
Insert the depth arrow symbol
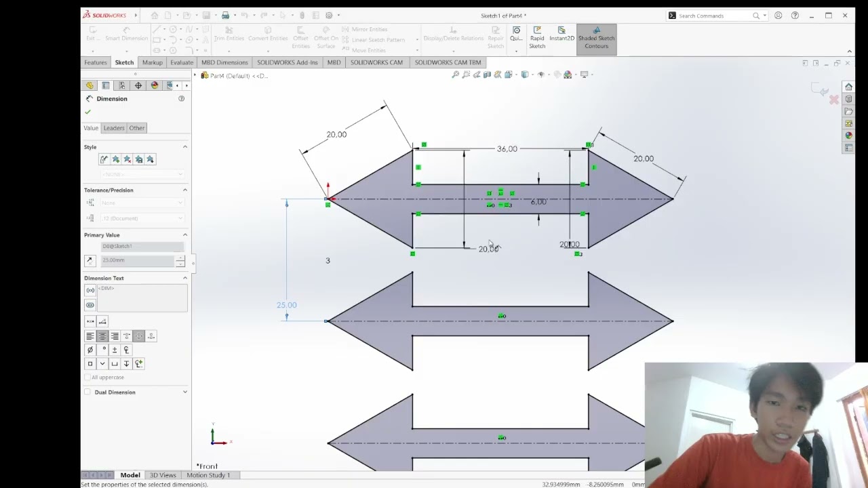coord(126,364)
